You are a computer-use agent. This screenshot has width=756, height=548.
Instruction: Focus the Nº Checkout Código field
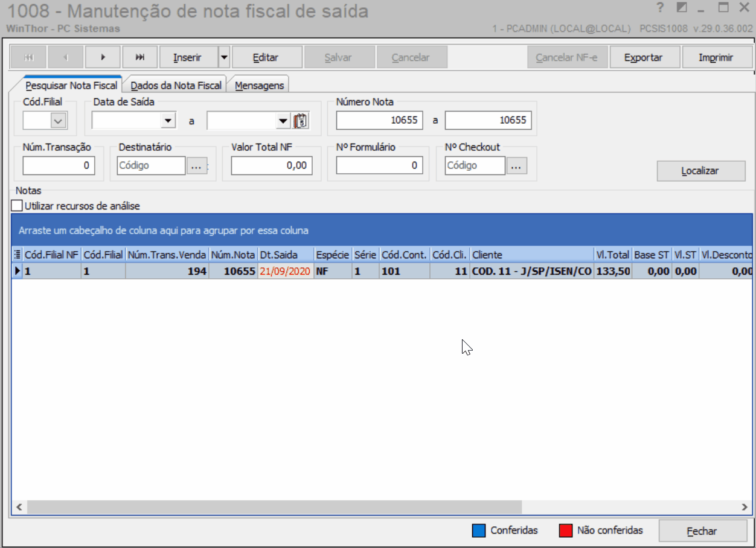point(475,165)
